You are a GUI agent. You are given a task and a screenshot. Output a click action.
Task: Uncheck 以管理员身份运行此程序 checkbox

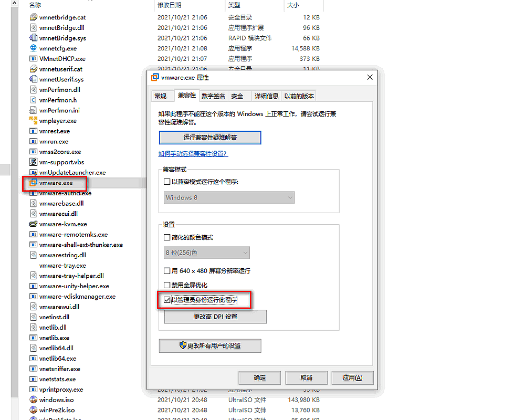167,300
